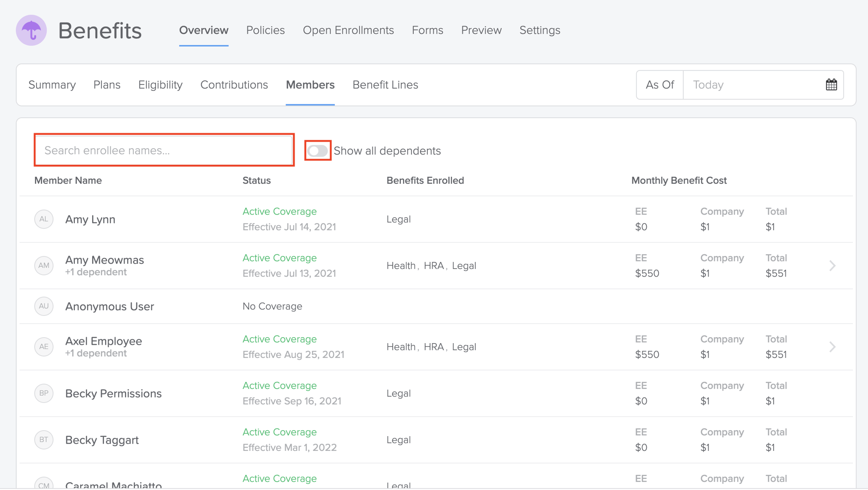Image resolution: width=868 pixels, height=490 pixels.
Task: Go to the Benefit Lines sub-tab
Action: tap(385, 85)
